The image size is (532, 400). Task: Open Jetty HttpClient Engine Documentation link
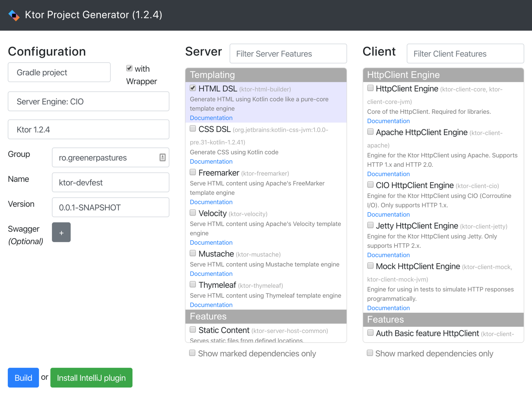[x=388, y=255]
